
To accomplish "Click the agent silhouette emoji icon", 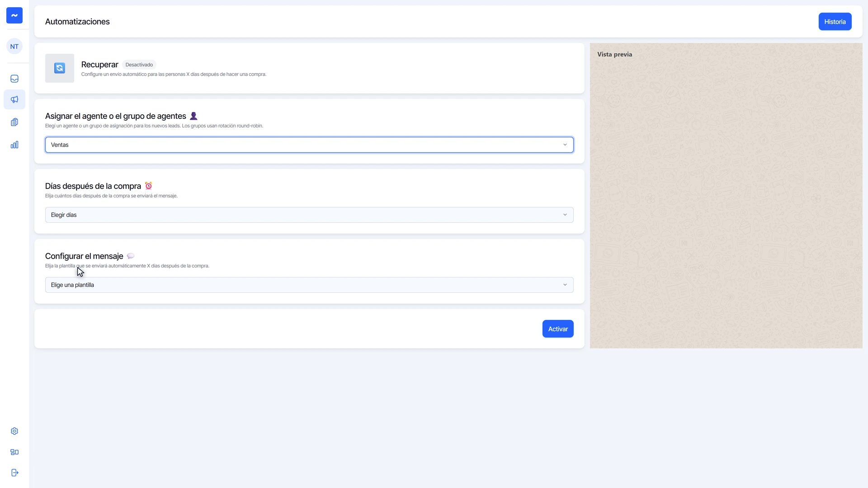I will coord(193,116).
